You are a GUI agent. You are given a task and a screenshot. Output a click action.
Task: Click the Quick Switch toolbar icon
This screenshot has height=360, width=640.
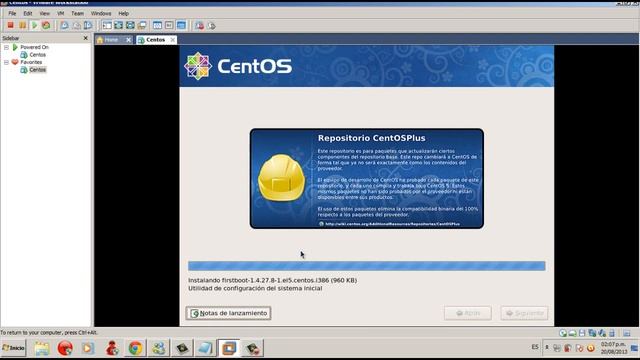pos(118,25)
